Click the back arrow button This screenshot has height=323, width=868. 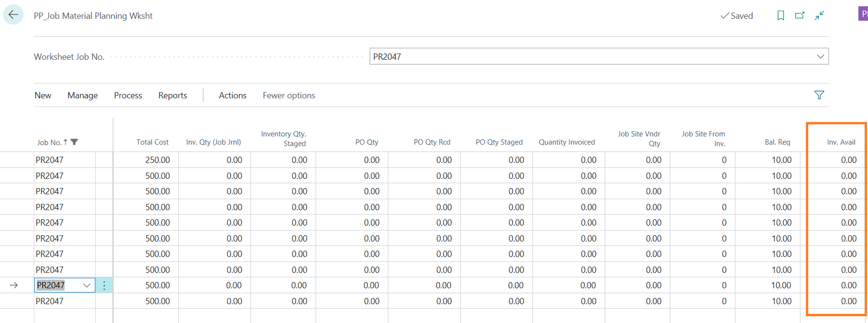(x=13, y=15)
